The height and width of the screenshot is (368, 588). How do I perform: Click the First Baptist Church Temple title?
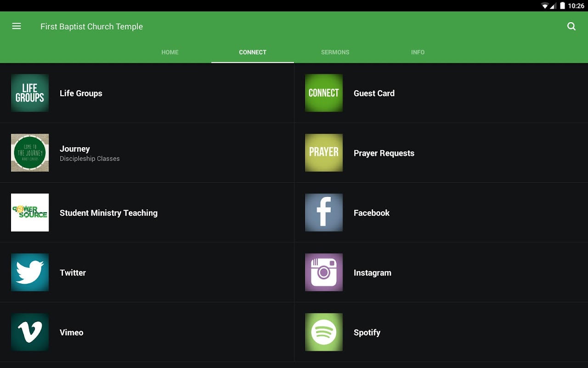pyautogui.click(x=91, y=27)
